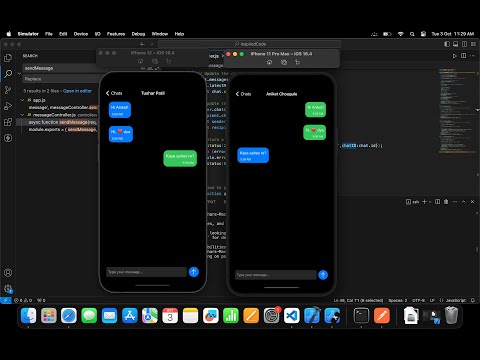Open the Accounts icon in activity bar
Image resolution: width=480 pixels, height=360 pixels.
click(8, 273)
